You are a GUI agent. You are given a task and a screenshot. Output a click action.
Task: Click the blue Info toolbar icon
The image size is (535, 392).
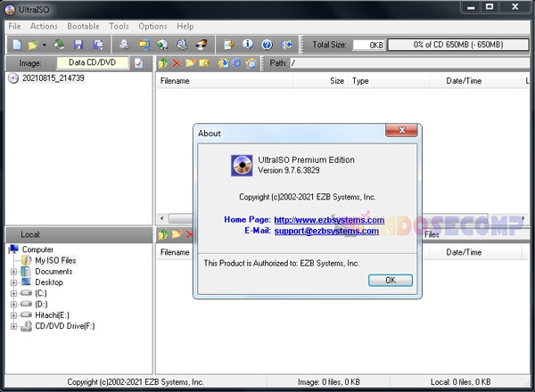click(248, 45)
